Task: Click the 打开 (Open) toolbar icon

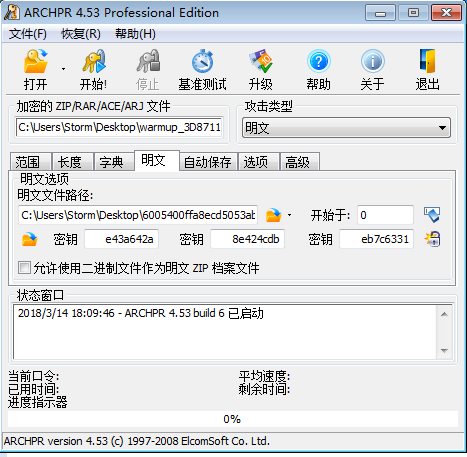Action: [35, 62]
